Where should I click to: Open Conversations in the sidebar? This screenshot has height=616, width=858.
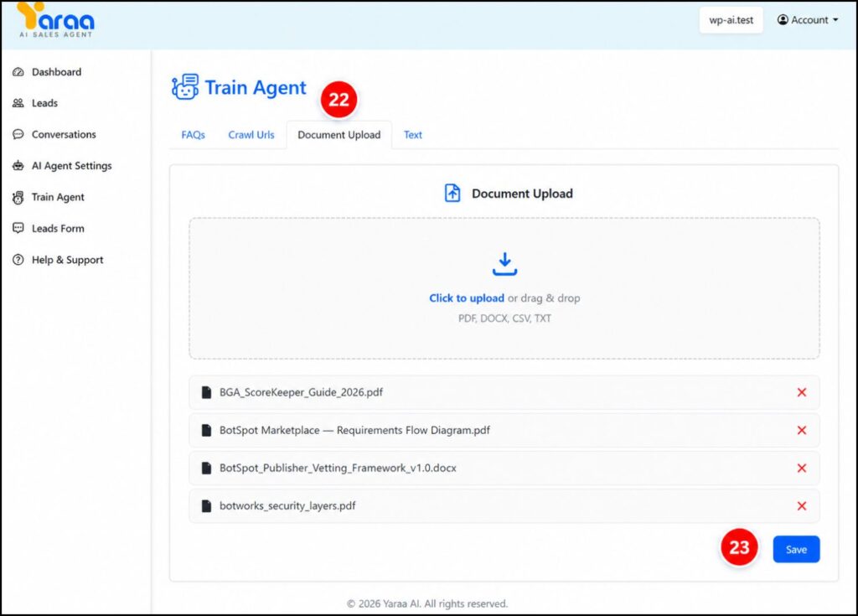tap(64, 134)
